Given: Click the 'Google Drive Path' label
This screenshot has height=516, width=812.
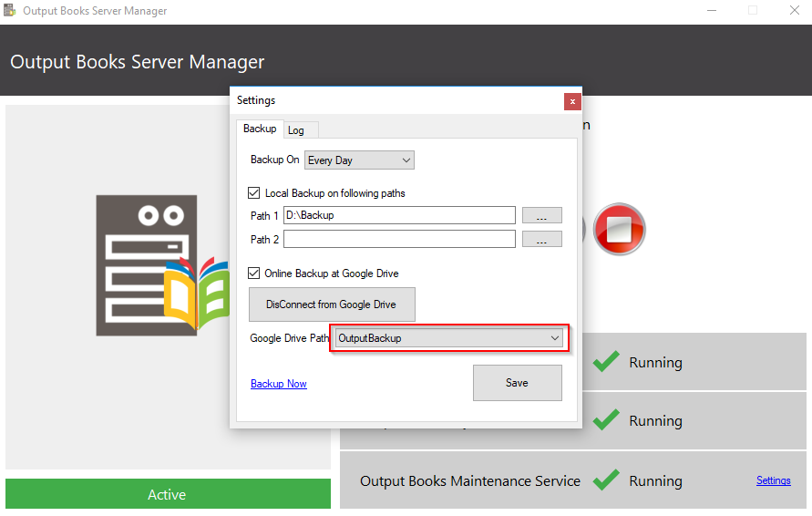Looking at the screenshot, I should point(290,338).
